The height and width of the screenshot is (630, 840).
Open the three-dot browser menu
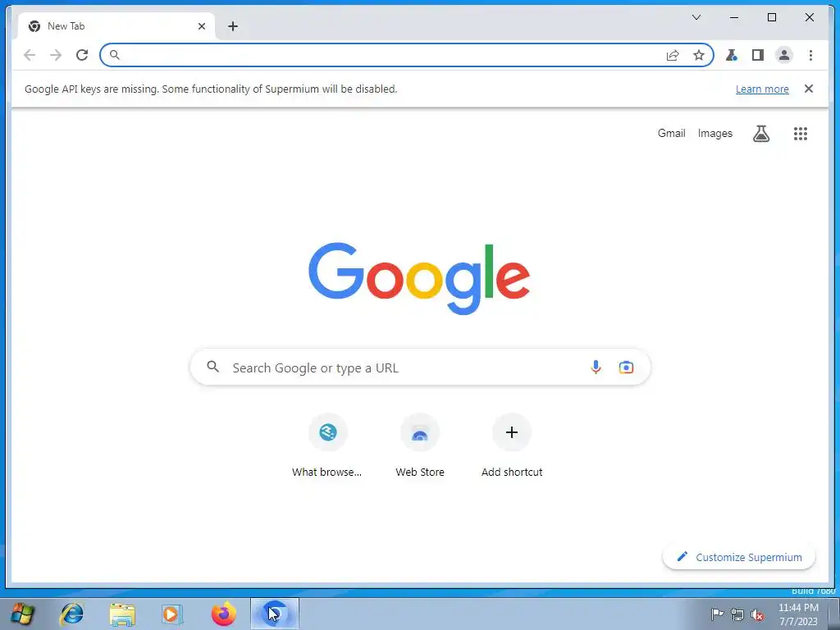810,55
